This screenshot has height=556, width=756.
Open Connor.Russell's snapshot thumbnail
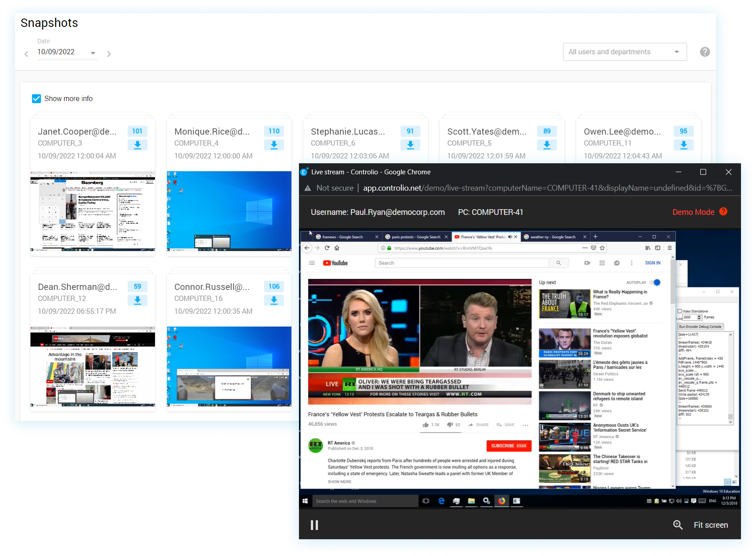(229, 366)
